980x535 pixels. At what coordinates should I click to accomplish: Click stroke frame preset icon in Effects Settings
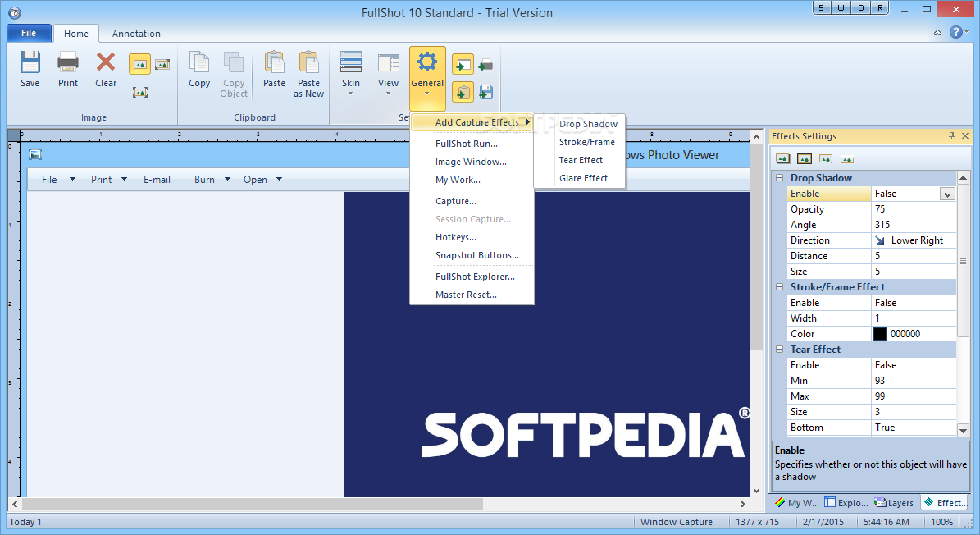[805, 158]
